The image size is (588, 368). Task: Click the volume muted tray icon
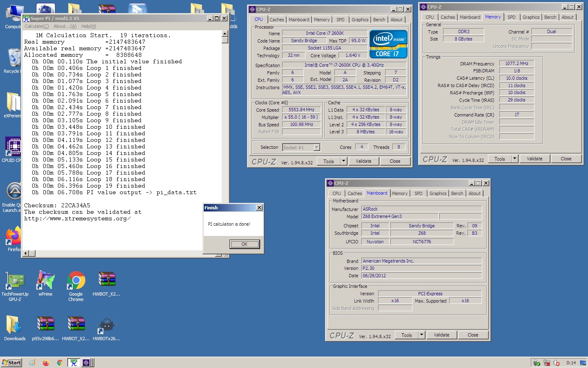[557, 363]
